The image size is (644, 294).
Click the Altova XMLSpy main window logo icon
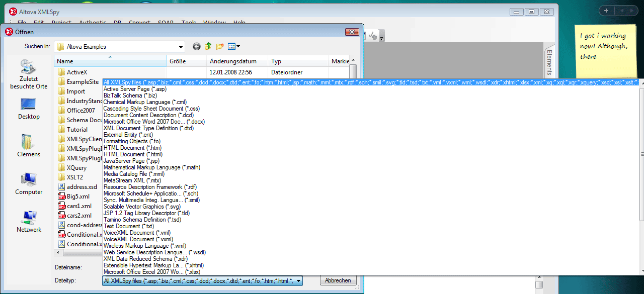pyautogui.click(x=14, y=12)
